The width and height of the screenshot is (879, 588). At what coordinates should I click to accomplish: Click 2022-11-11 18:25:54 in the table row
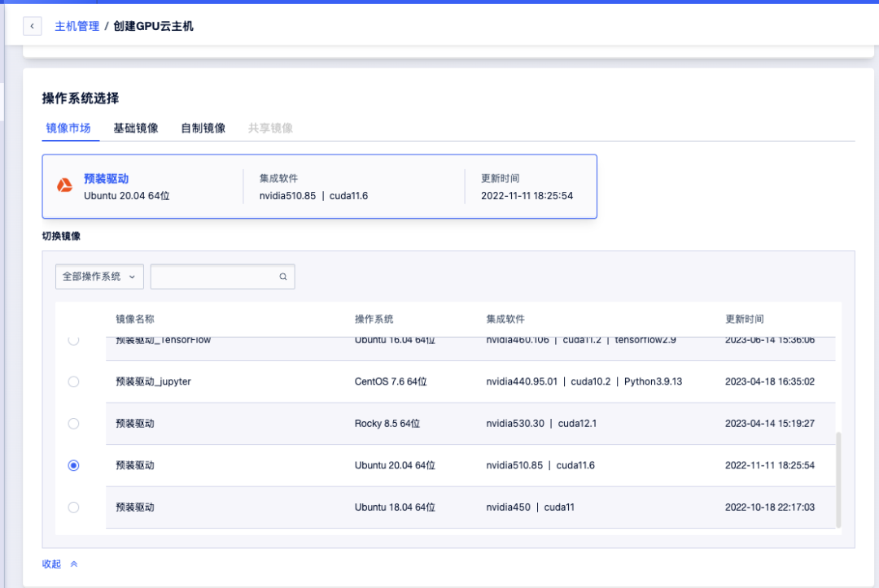coord(770,465)
